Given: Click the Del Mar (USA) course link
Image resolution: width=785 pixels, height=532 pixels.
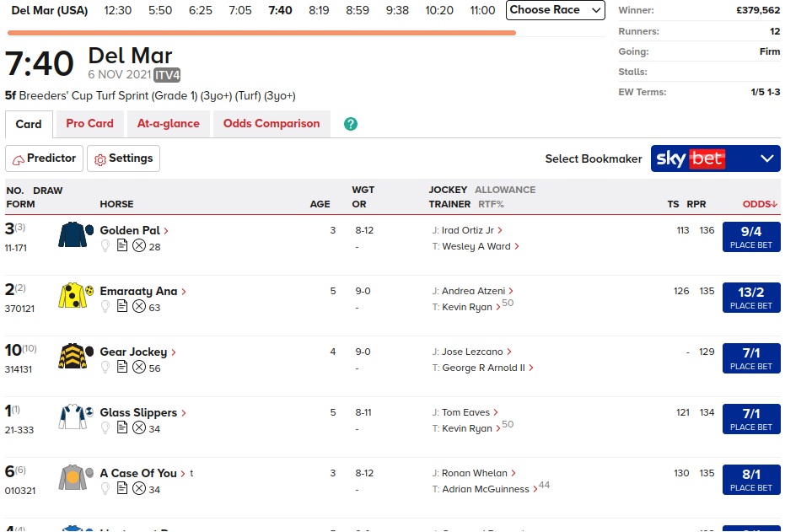Looking at the screenshot, I should [50, 10].
